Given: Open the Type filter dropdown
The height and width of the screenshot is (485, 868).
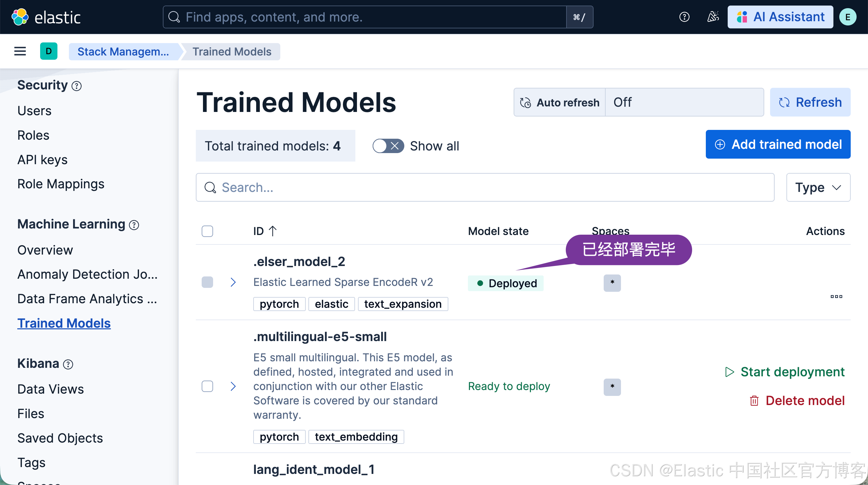Looking at the screenshot, I should [x=818, y=187].
